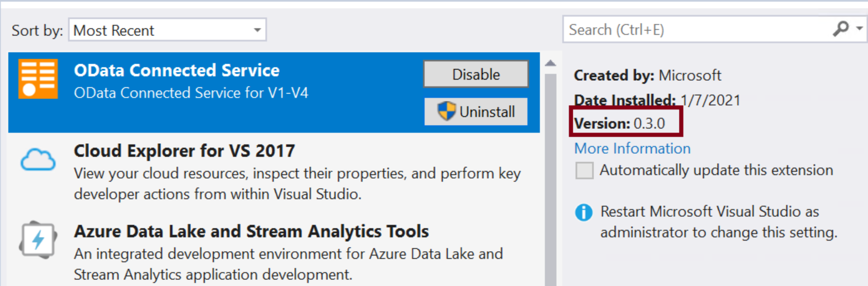
Task: Click the Azure Data Lake lightning icon
Action: (38, 240)
